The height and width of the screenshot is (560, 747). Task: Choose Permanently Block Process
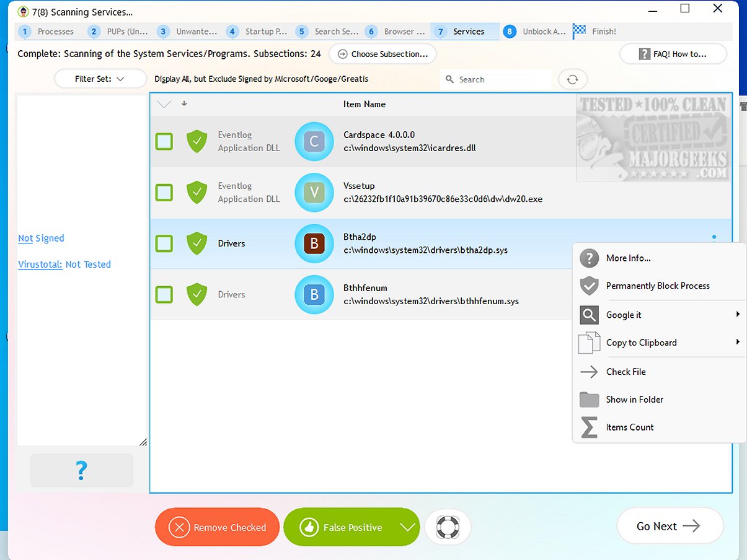[x=659, y=286]
